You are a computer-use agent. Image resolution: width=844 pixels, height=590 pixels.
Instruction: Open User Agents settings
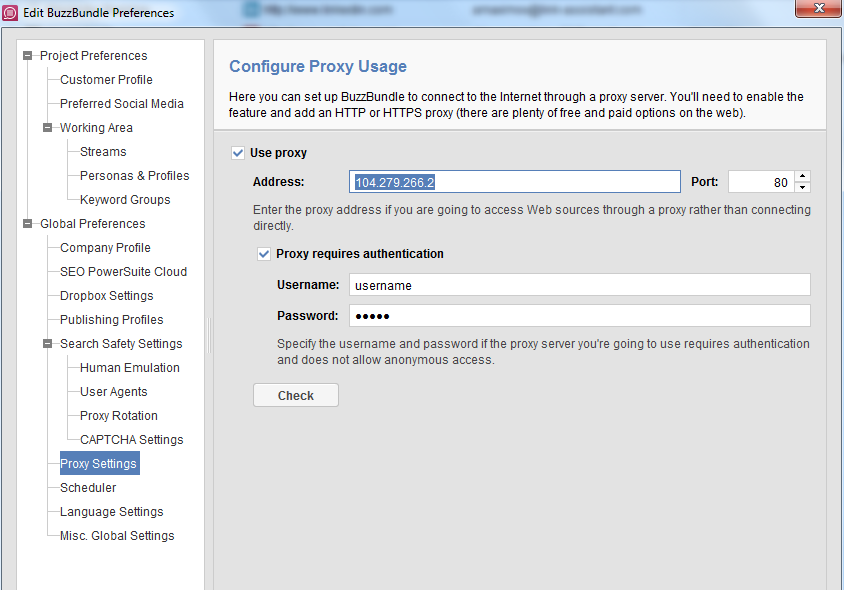pos(114,392)
